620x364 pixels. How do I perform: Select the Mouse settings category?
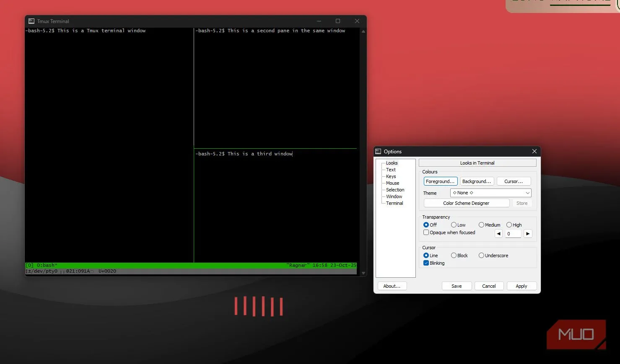(392, 183)
